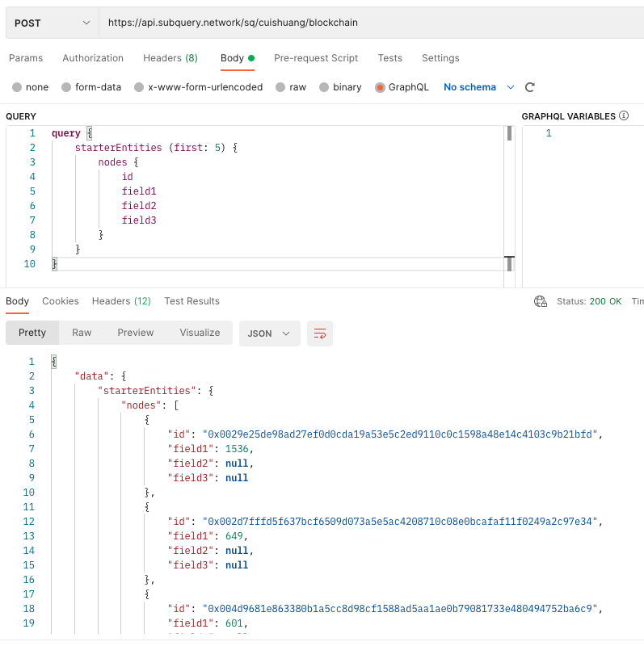Click the query editor vertical scrollbar
This screenshot has width=644, height=646.
point(509,202)
